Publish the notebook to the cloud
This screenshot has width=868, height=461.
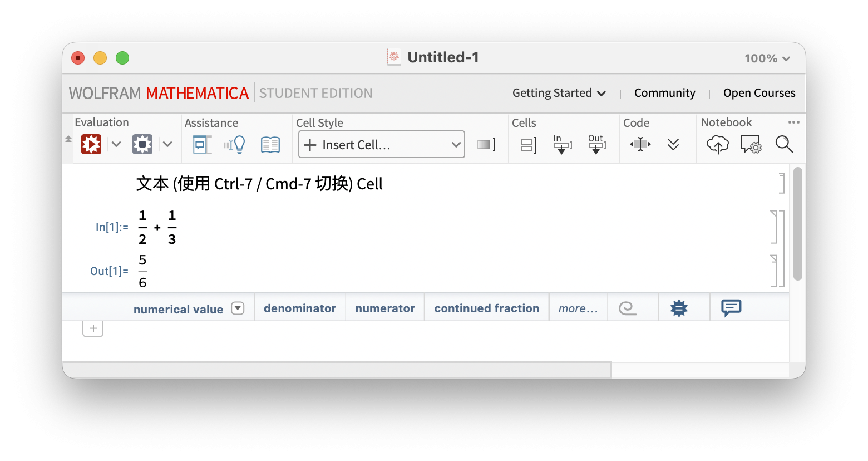717,144
